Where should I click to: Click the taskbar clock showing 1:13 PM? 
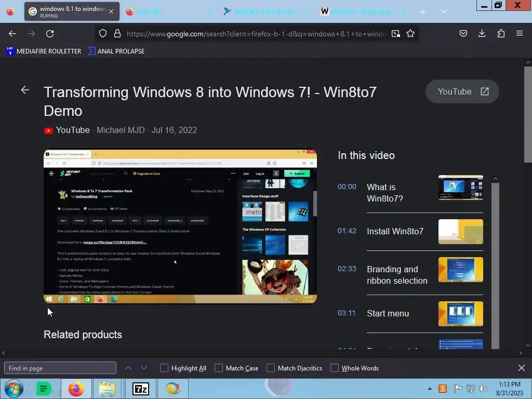point(509,389)
